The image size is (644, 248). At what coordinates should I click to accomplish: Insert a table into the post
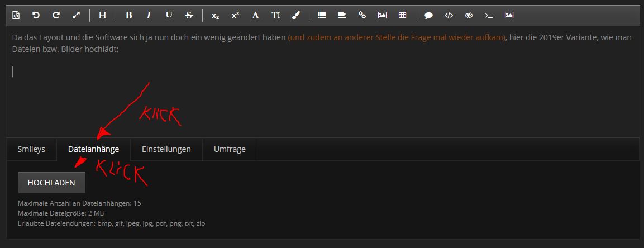(402, 16)
